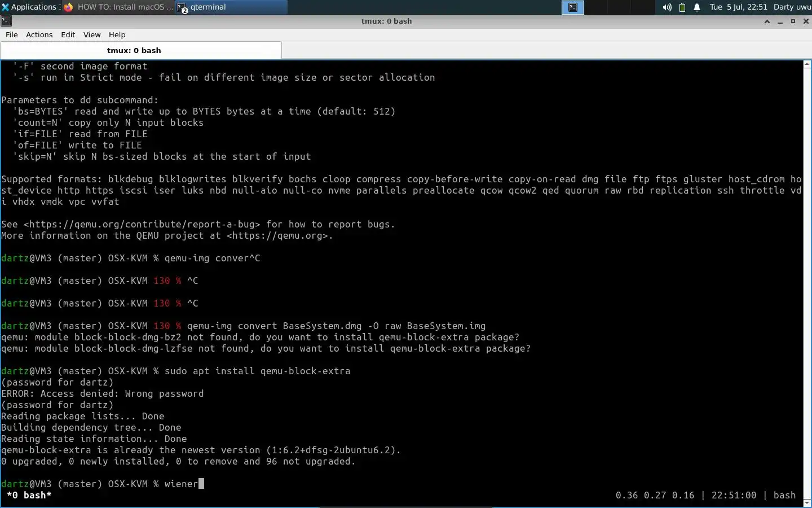Click the "'of=FILE' write to FILE" line
Screen dimensions: 812x508
pyautogui.click(x=77, y=145)
